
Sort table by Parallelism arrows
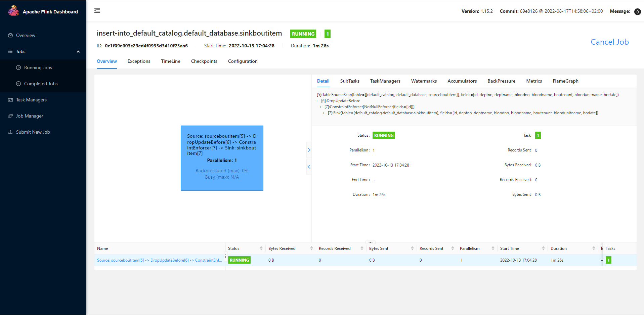pos(493,249)
